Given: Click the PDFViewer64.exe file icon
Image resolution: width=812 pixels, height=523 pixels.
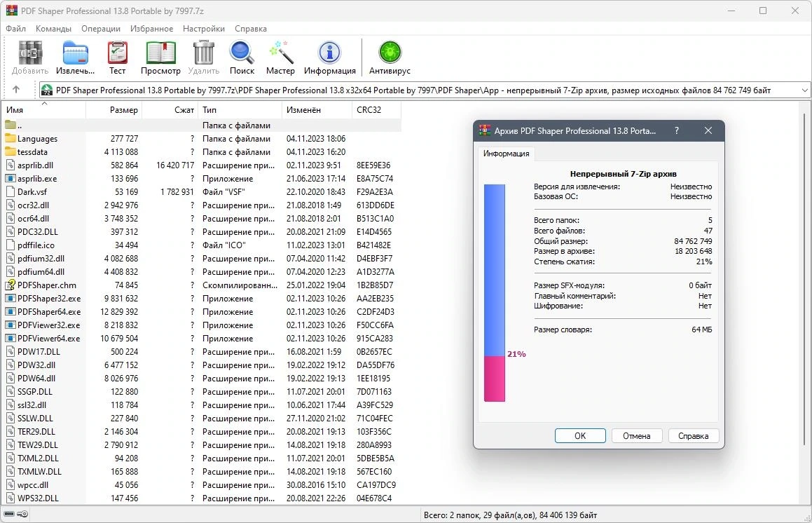Looking at the screenshot, I should coord(11,339).
